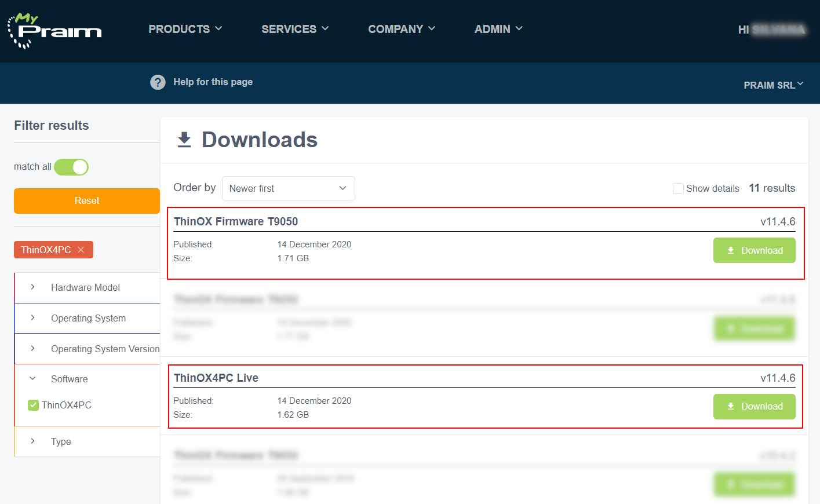820x504 pixels.
Task: Expand the Type filter
Action: 88,441
